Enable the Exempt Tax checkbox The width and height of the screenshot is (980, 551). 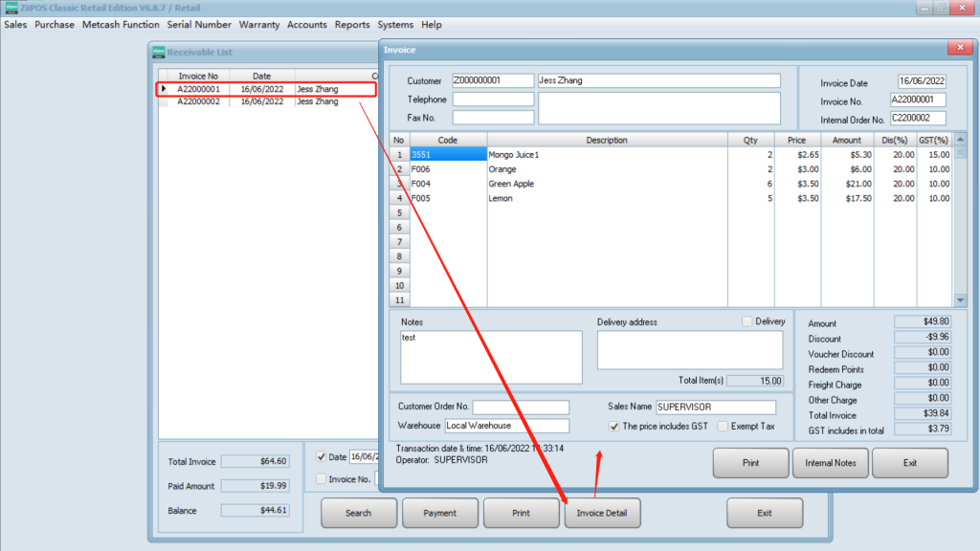click(724, 426)
